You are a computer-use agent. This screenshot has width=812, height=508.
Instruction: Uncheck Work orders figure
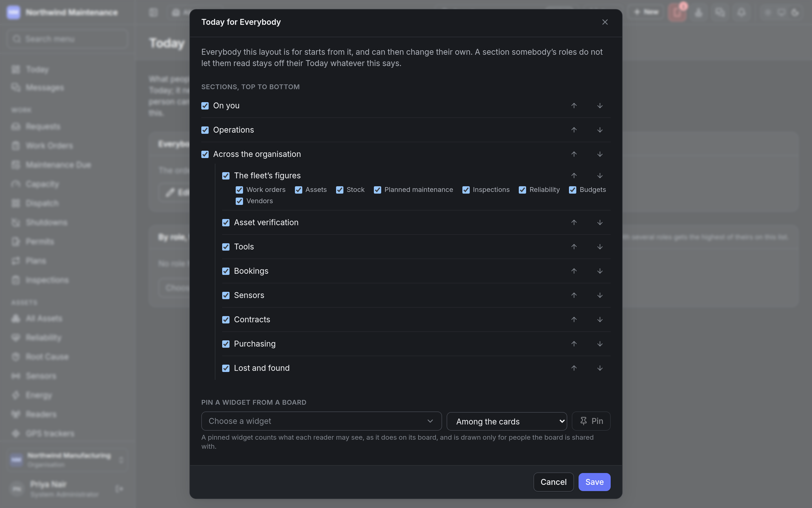[239, 190]
